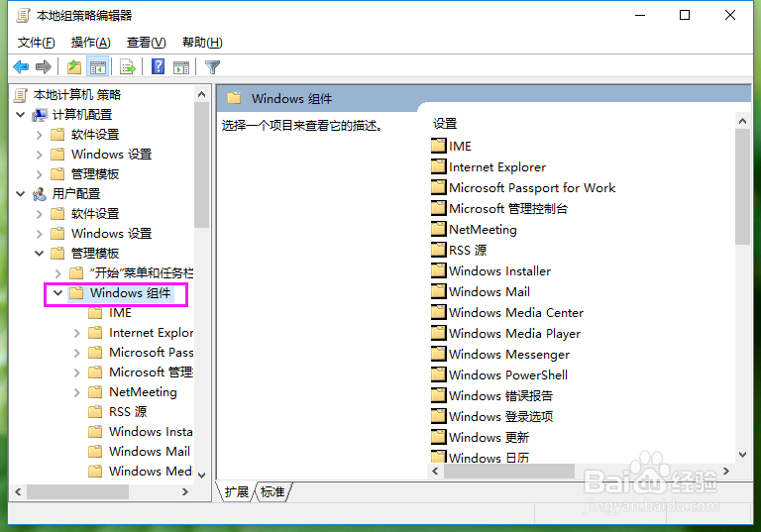Click the Forward arrow toolbar icon

44,67
